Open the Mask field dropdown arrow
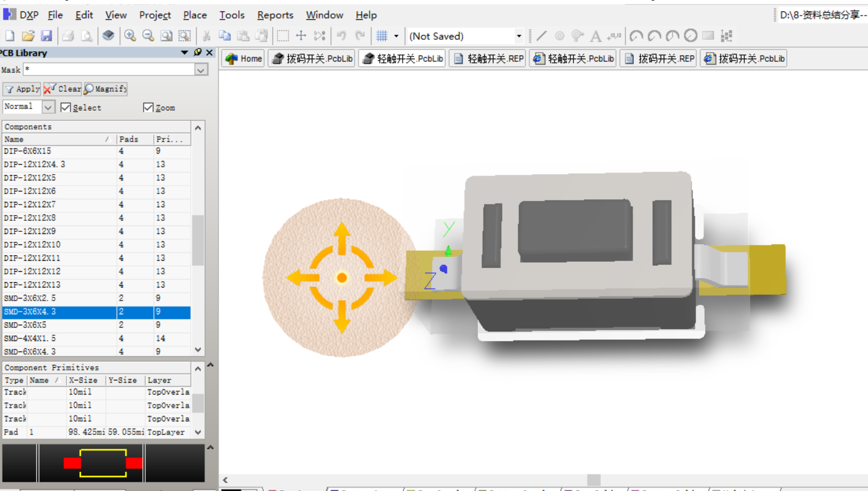The width and height of the screenshot is (868, 491). click(x=201, y=70)
